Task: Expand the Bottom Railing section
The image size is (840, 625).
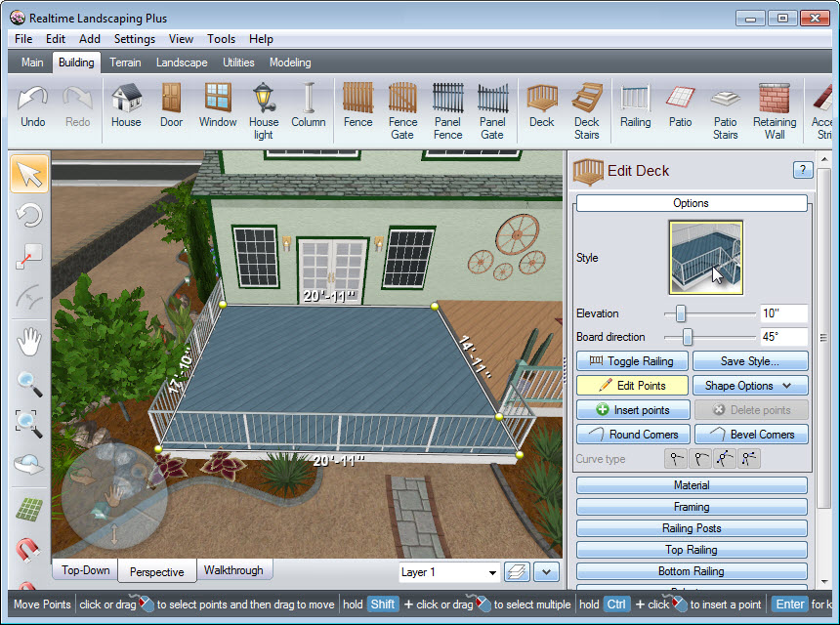Action: pos(692,571)
